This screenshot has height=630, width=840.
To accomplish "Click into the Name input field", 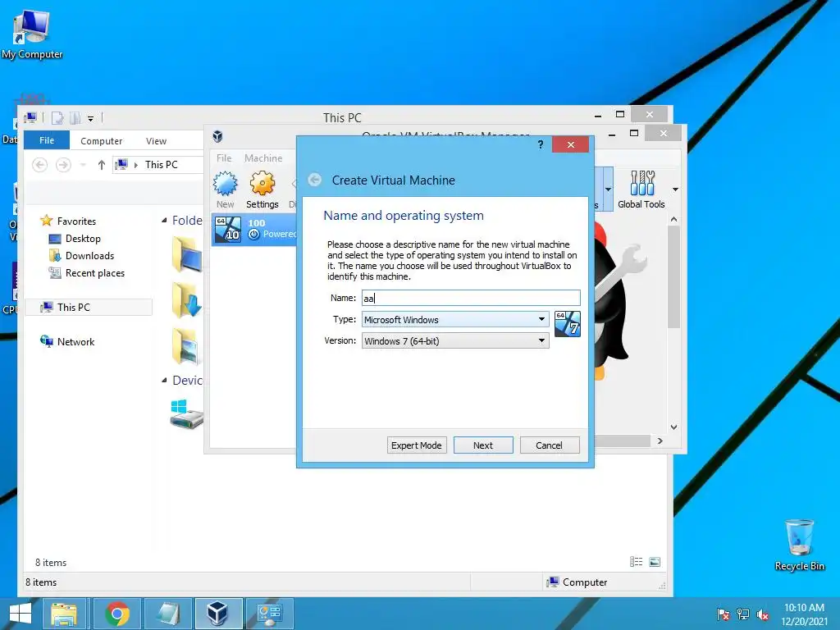I will point(471,298).
